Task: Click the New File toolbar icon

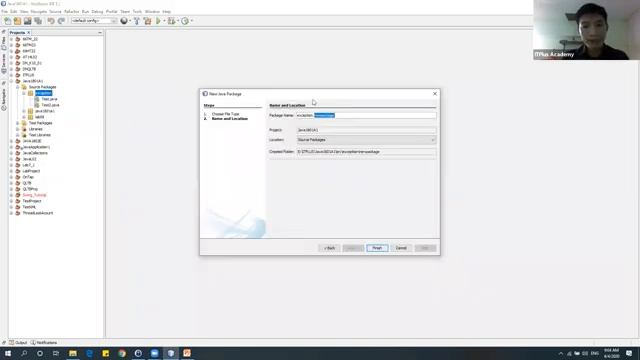Action: click(7, 21)
